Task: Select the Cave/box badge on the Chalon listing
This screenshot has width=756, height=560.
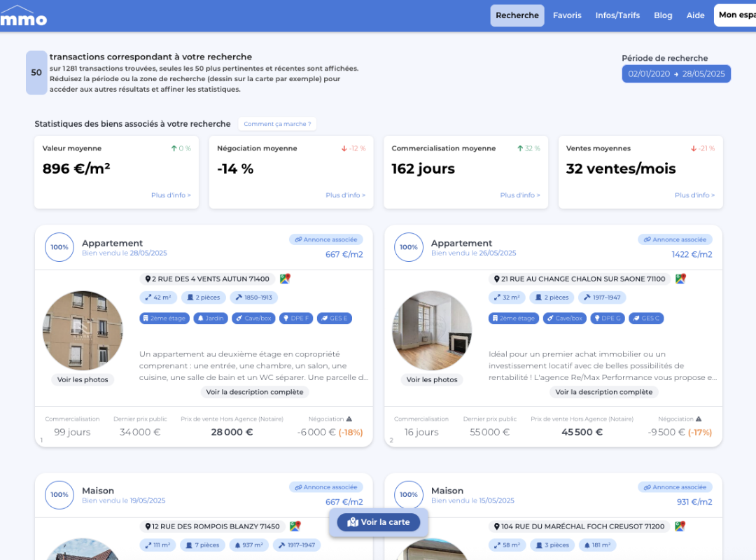Action: [564, 318]
